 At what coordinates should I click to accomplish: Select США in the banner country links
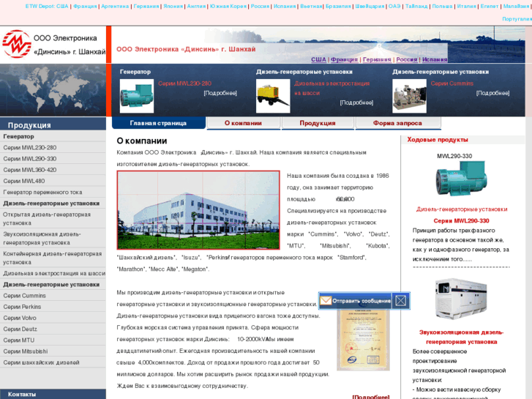(x=318, y=59)
